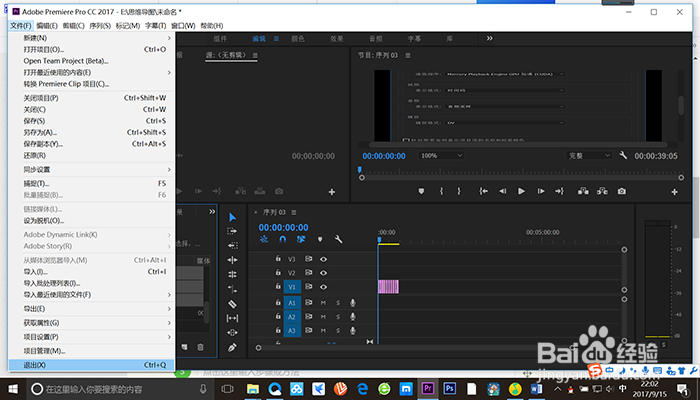This screenshot has height=400, width=700.
Task: Toggle sync lock on V2 track
Action: pos(308,272)
